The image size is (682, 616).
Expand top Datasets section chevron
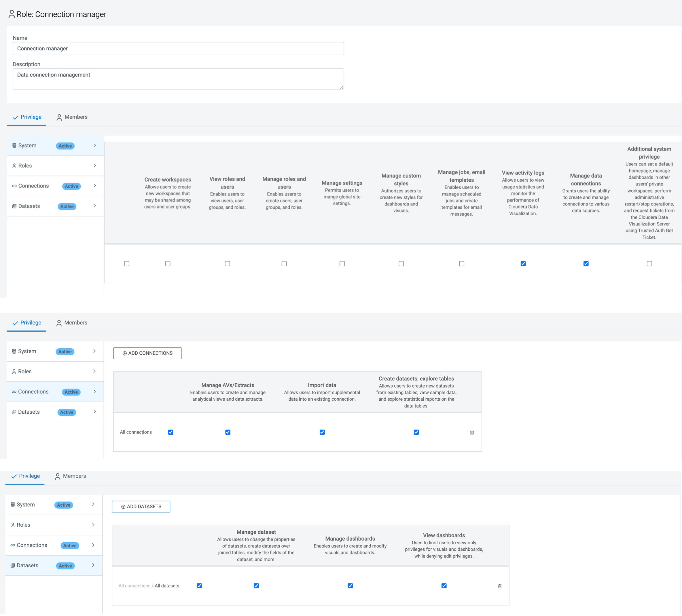click(x=95, y=206)
